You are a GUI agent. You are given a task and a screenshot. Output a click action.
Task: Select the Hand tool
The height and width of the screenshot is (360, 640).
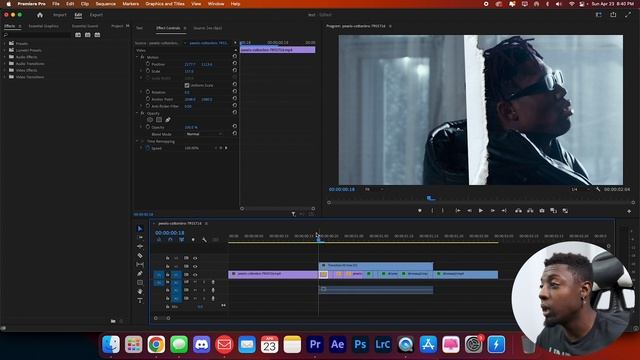click(x=140, y=291)
